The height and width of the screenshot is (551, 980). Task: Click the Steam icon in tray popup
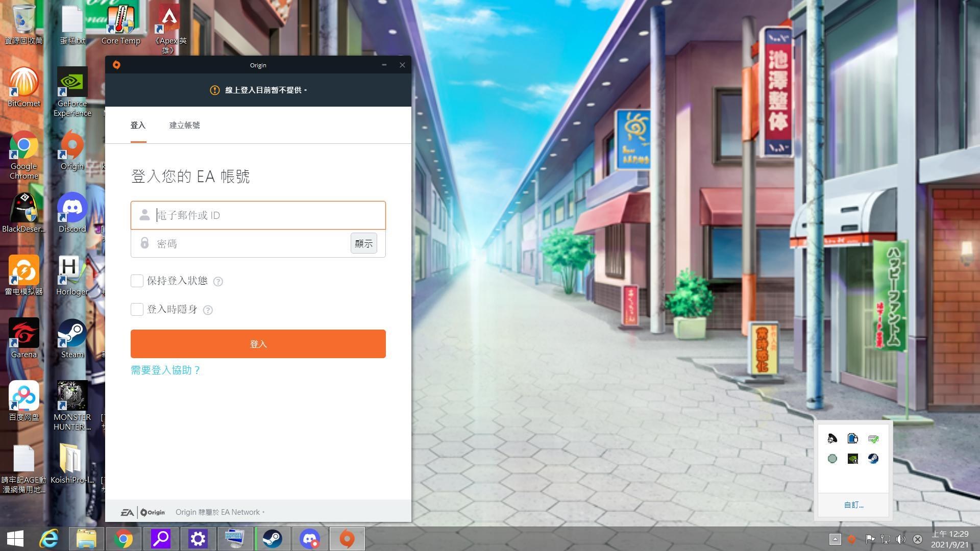tap(873, 459)
